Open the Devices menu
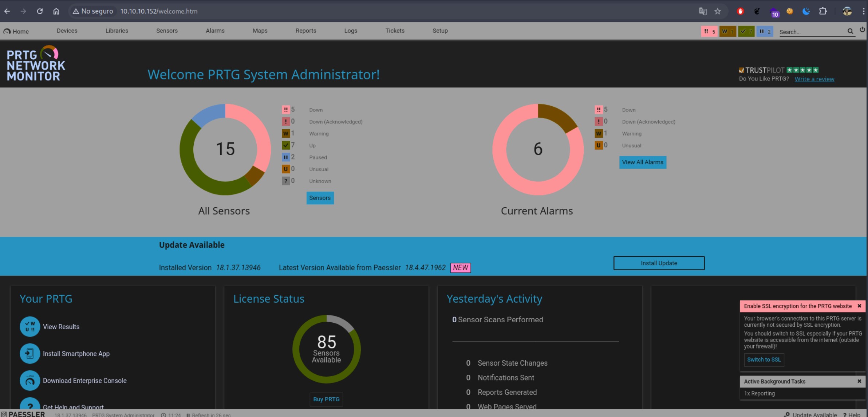Screen dimensions: 868x417 67,31
